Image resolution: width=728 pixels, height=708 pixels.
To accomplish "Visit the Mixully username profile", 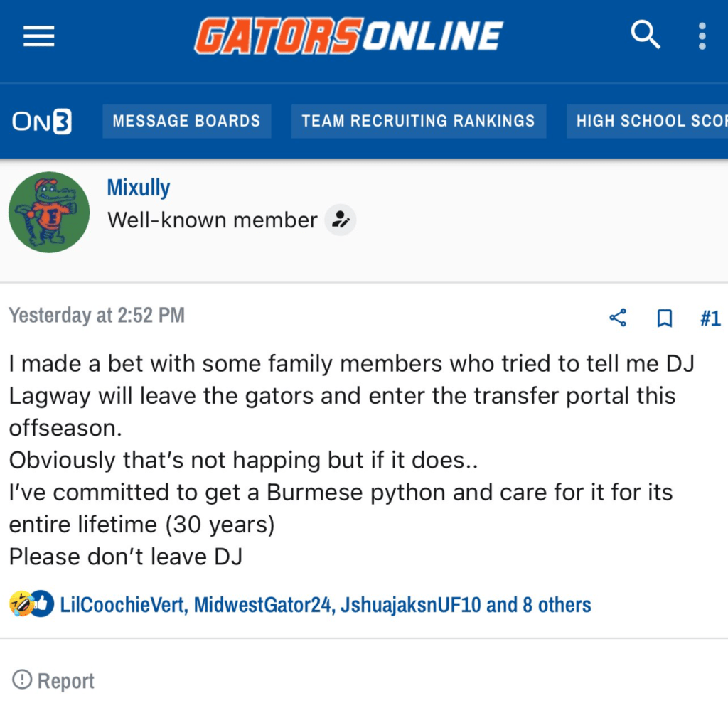I will (x=139, y=188).
